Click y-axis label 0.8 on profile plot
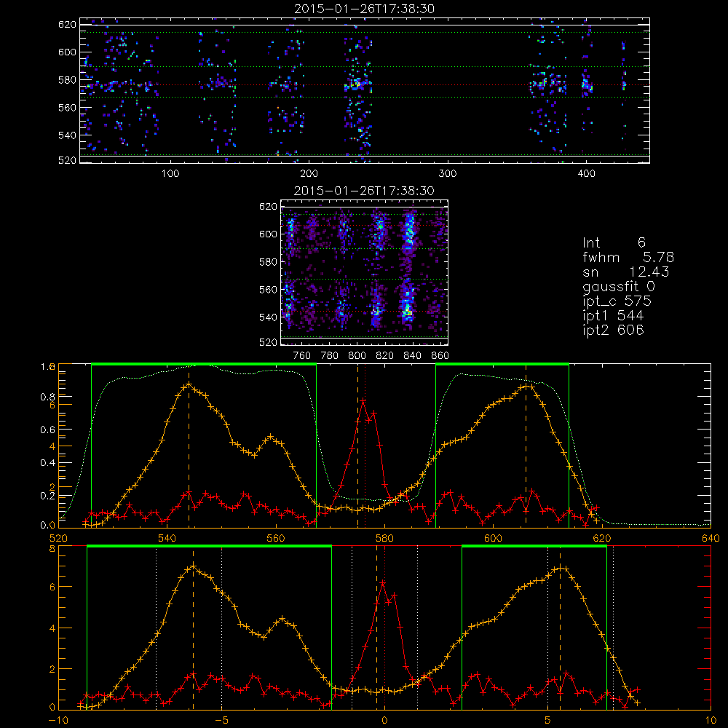Viewport: 728px width, 728px height. (x=47, y=397)
